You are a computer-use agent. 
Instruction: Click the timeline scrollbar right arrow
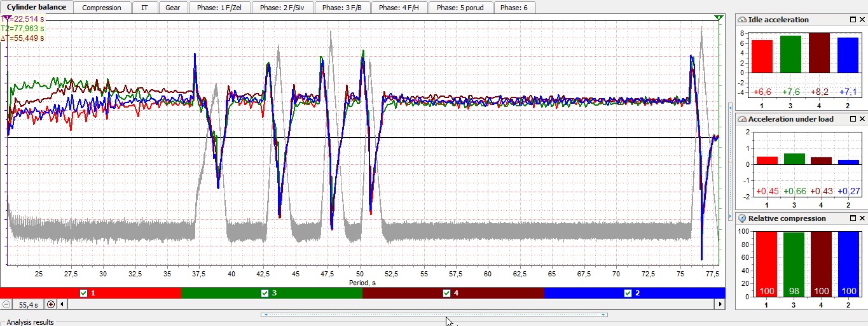[720, 304]
